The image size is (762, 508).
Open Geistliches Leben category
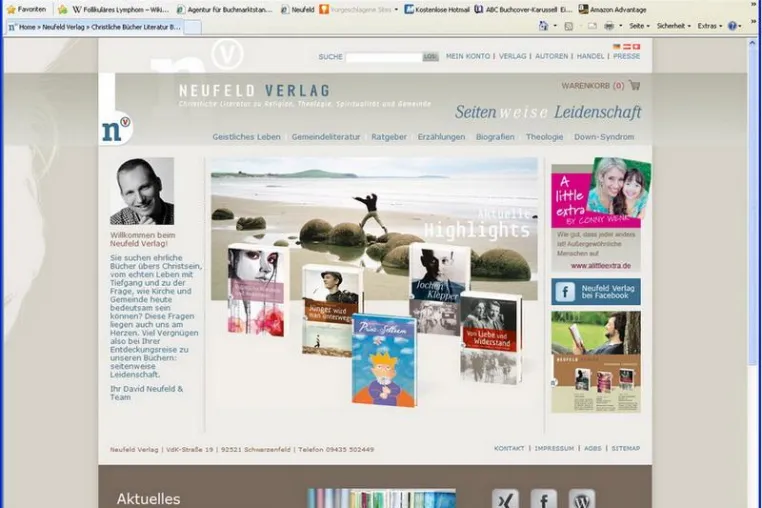click(246, 137)
